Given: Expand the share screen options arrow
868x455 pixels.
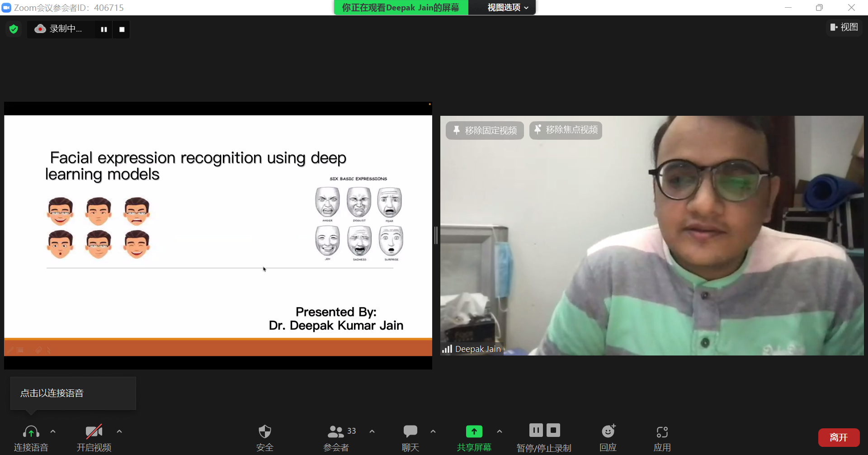Looking at the screenshot, I should pyautogui.click(x=500, y=431).
